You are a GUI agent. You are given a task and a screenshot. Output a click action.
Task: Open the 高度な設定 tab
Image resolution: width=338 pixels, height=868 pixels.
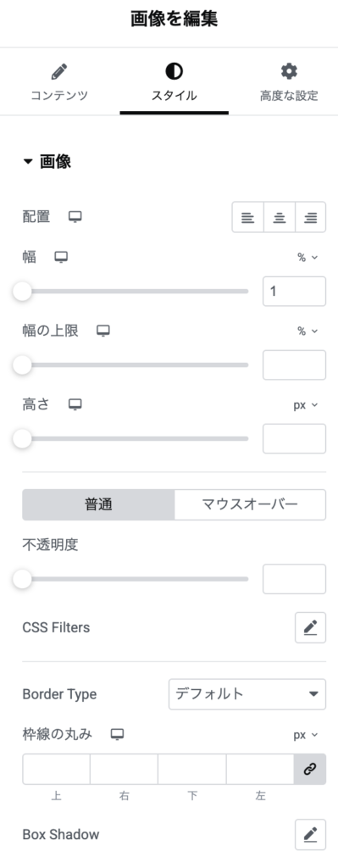289,82
